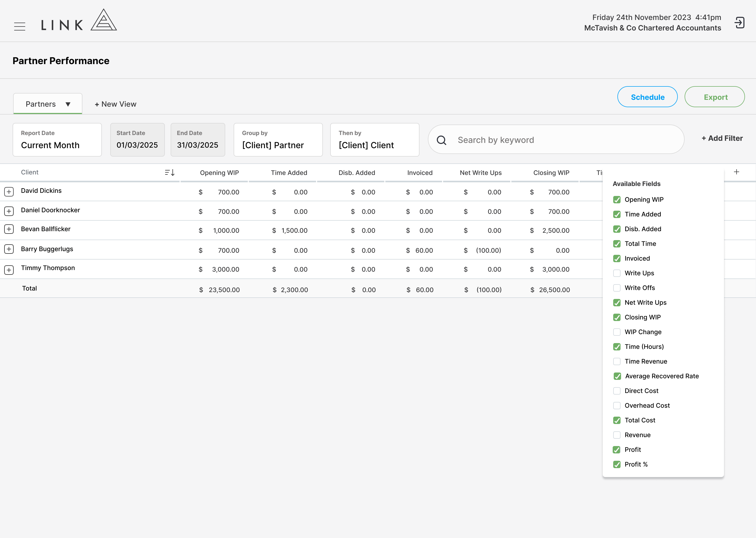Uncheck the Total Time field

[x=617, y=244]
